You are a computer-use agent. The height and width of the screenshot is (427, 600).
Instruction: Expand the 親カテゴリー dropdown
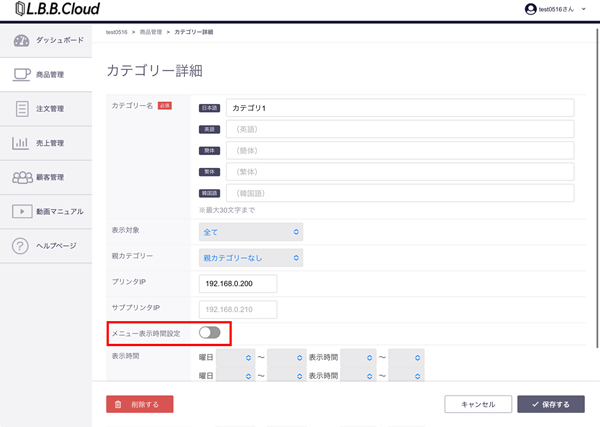(x=251, y=258)
